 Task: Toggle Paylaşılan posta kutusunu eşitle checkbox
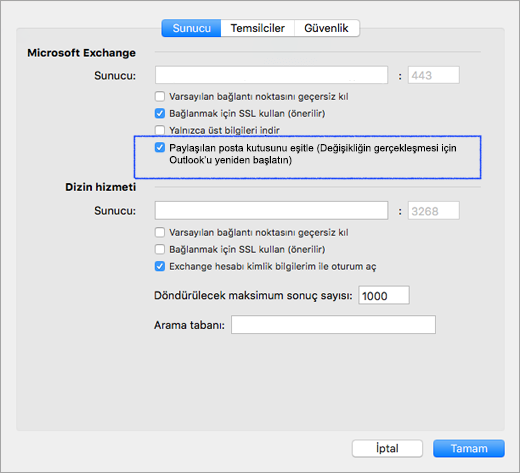tap(160, 147)
